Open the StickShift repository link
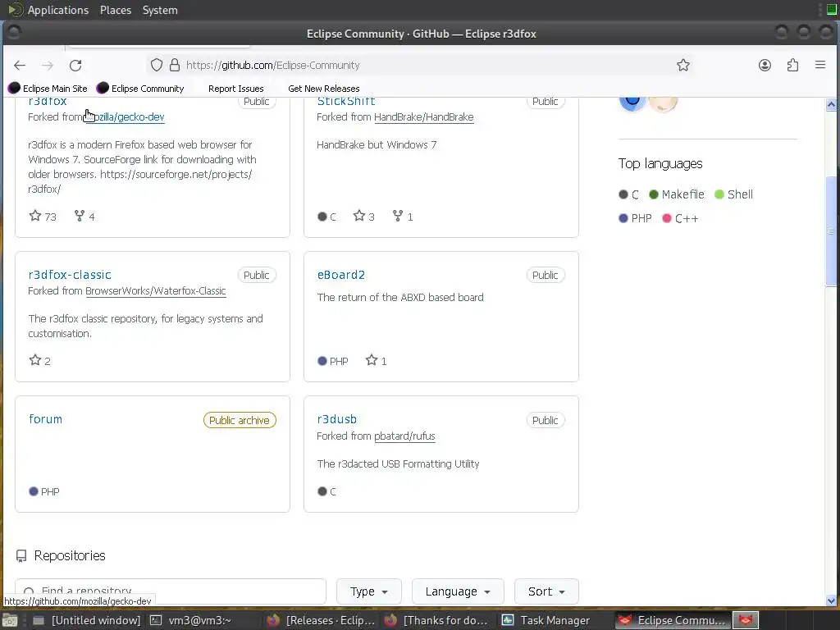 click(346, 101)
